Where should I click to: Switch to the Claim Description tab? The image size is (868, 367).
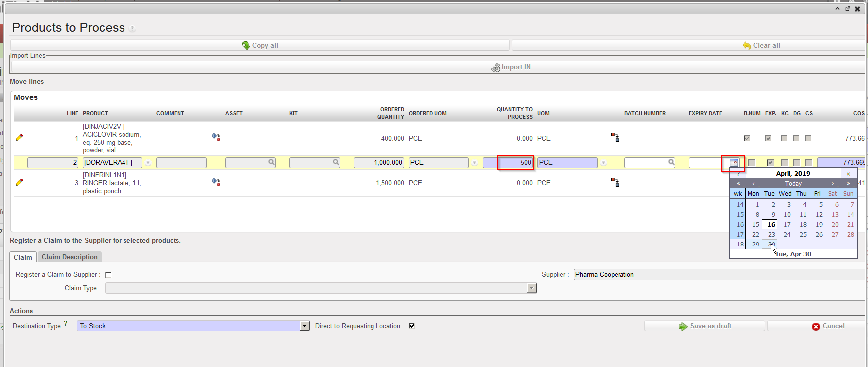(69, 257)
